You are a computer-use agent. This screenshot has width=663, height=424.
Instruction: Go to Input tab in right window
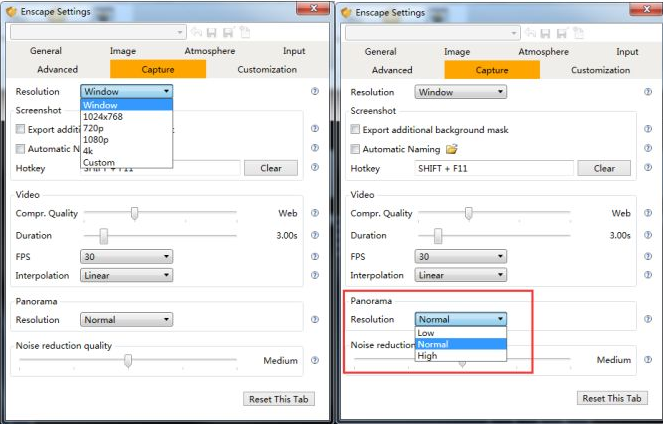click(627, 52)
